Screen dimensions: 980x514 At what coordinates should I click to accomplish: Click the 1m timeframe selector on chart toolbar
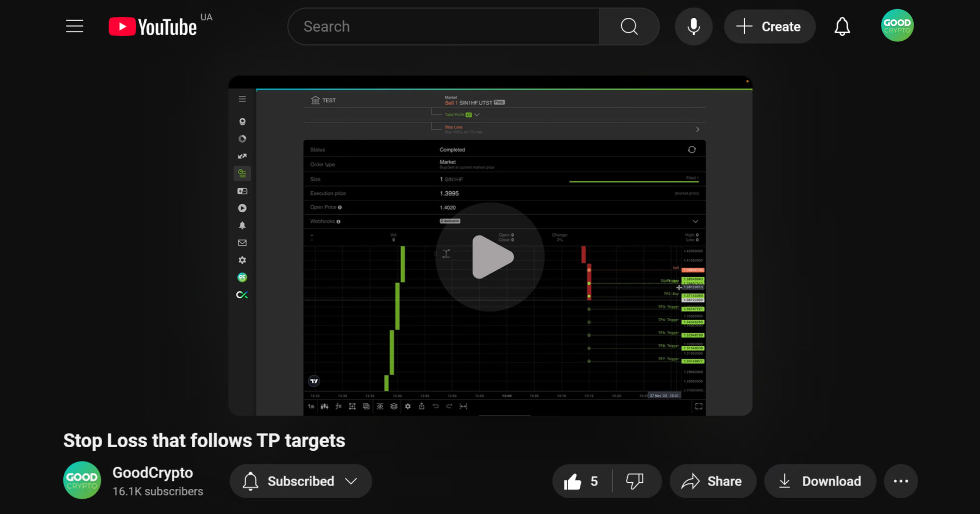311,406
